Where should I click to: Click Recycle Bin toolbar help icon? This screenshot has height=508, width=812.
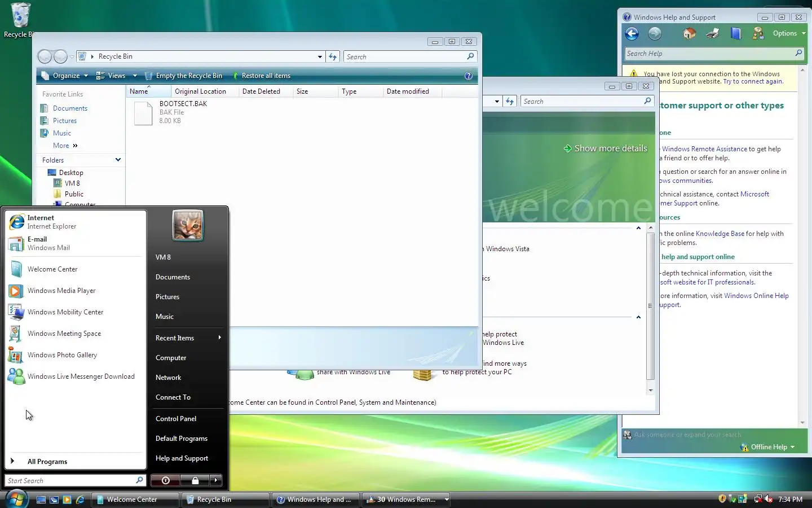pyautogui.click(x=468, y=76)
